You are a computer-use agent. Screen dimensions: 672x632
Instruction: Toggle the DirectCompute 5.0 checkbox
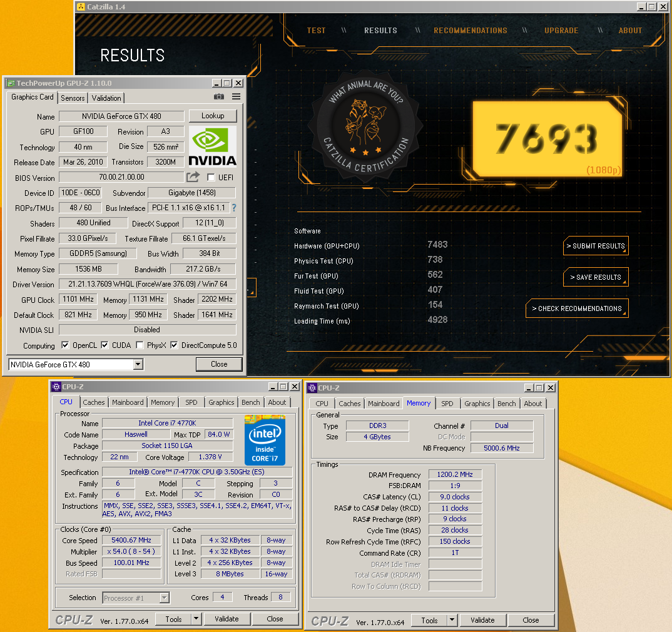(174, 345)
